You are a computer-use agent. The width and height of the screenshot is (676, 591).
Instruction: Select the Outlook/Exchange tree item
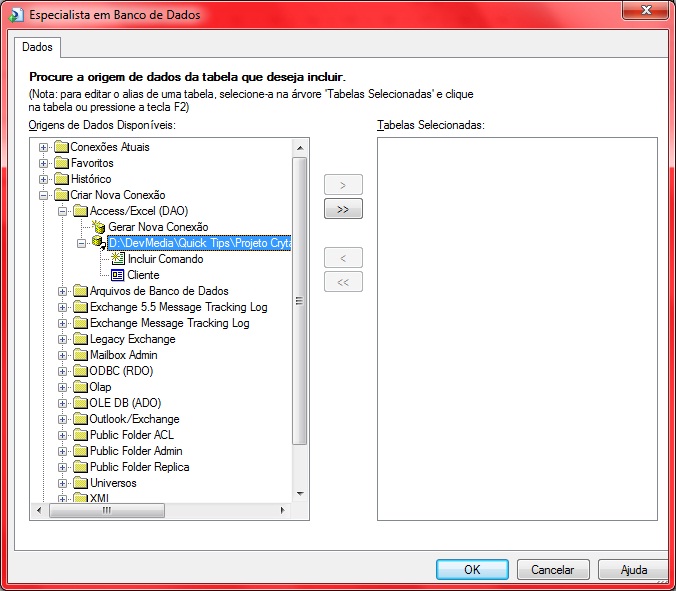(134, 419)
